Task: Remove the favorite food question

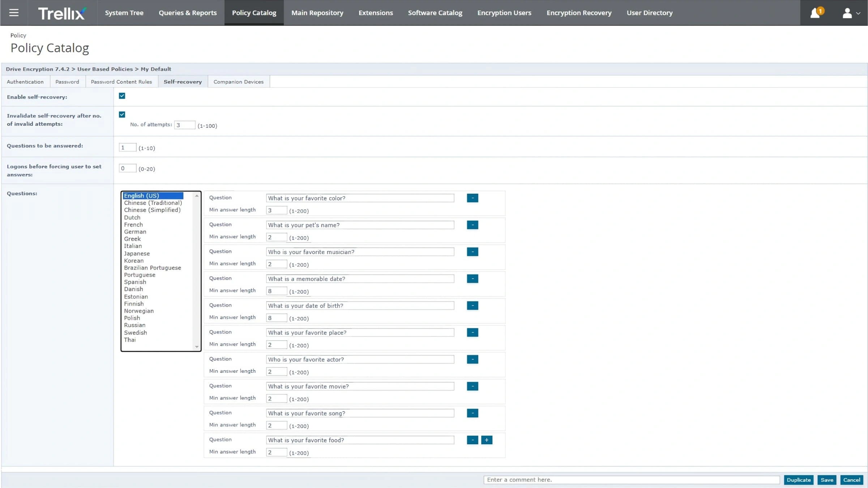Action: pyautogui.click(x=472, y=440)
